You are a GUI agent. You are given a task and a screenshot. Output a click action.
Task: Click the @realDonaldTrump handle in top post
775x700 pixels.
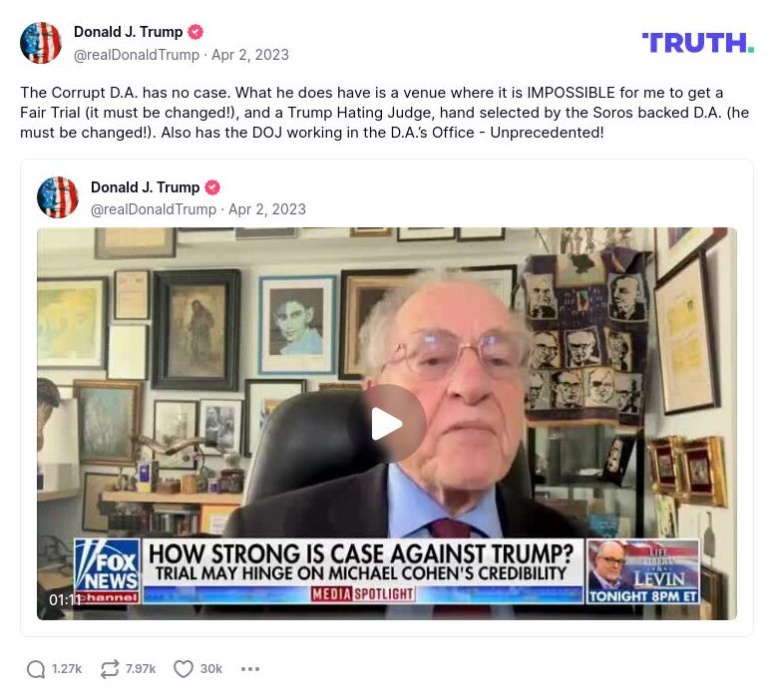[137, 54]
